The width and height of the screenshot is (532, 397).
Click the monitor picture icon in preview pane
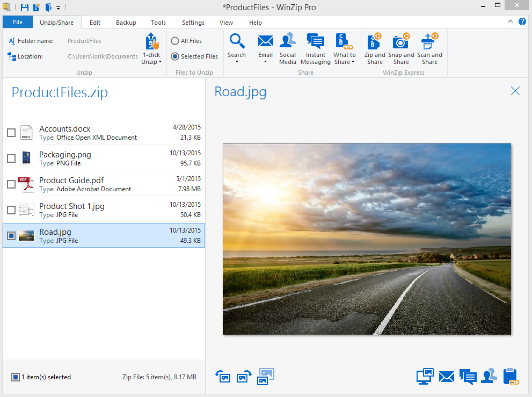(425, 376)
